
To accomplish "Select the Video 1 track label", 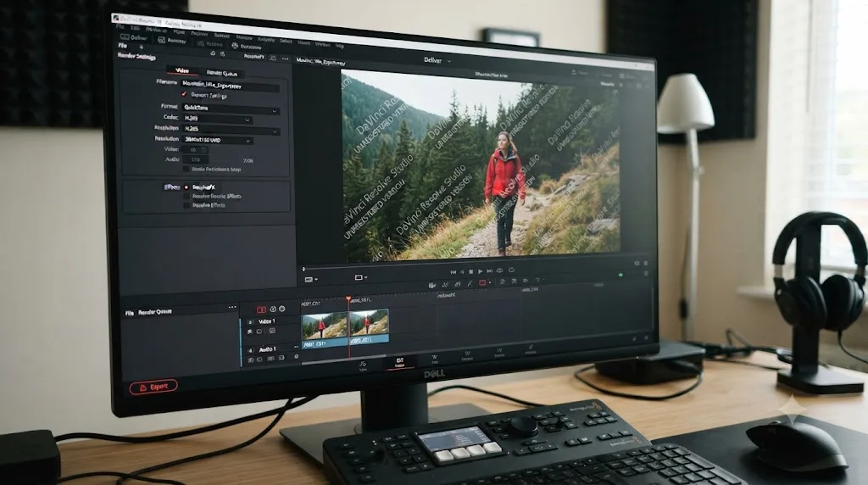I will click(x=266, y=321).
